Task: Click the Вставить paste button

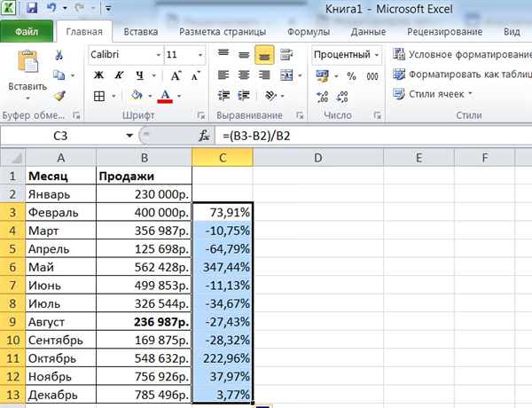Action: (27, 75)
